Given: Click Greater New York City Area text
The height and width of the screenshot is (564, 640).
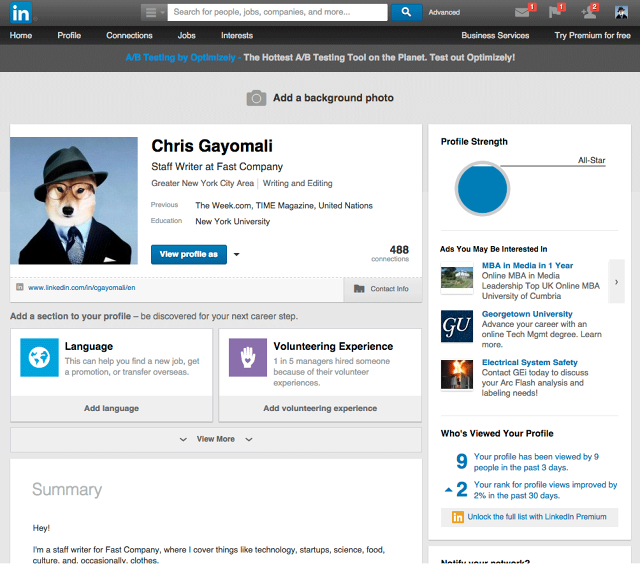Looking at the screenshot, I should [202, 184].
